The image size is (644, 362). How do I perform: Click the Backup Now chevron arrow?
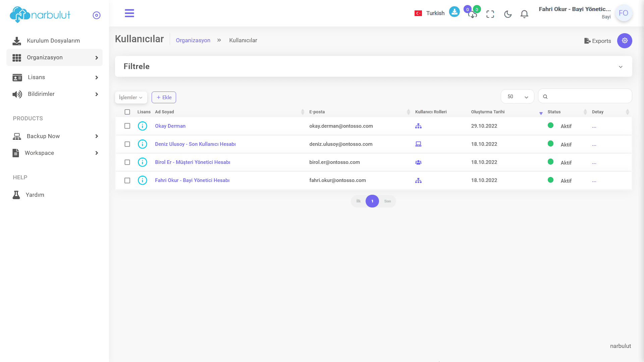pyautogui.click(x=97, y=136)
